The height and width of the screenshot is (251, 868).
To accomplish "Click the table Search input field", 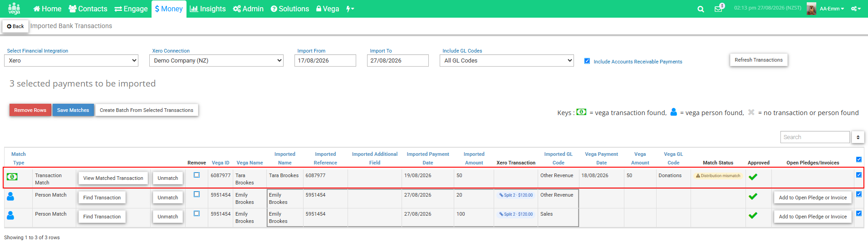I will tap(815, 137).
